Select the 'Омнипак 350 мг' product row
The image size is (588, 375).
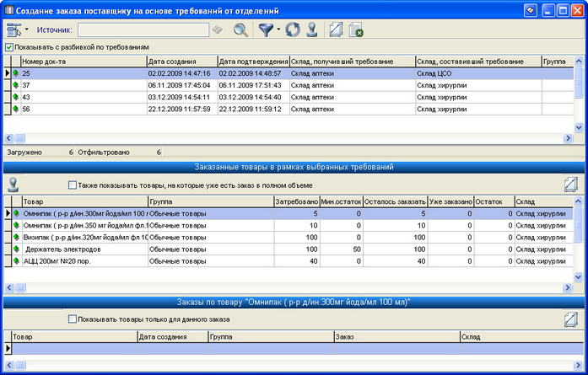click(289, 226)
